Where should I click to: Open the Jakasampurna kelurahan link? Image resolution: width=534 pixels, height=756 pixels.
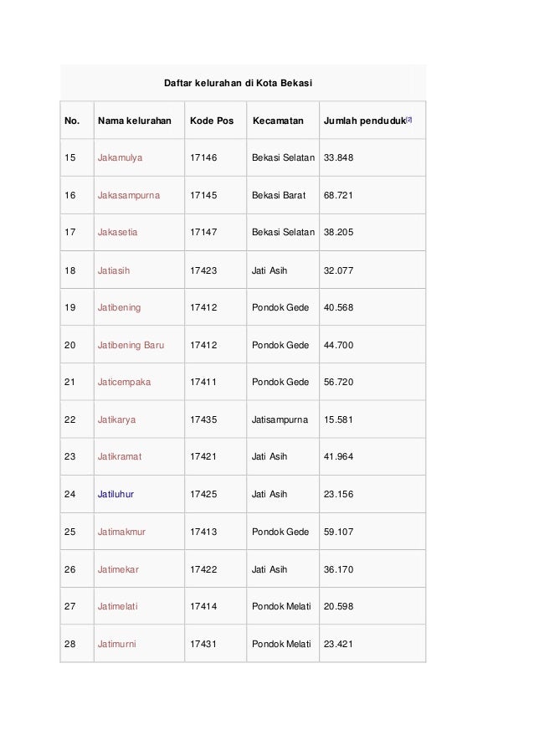tap(129, 195)
